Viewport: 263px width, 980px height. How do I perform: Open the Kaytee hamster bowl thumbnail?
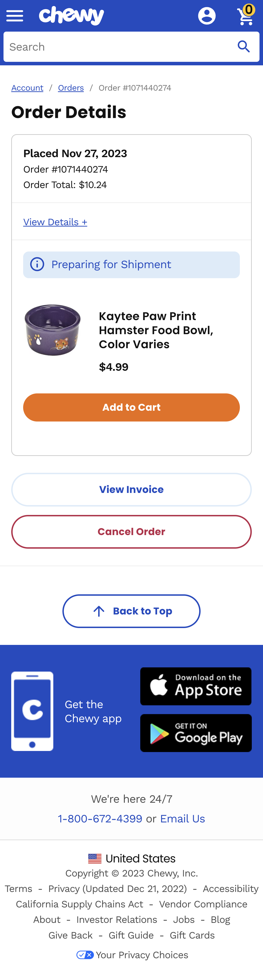coord(53,330)
